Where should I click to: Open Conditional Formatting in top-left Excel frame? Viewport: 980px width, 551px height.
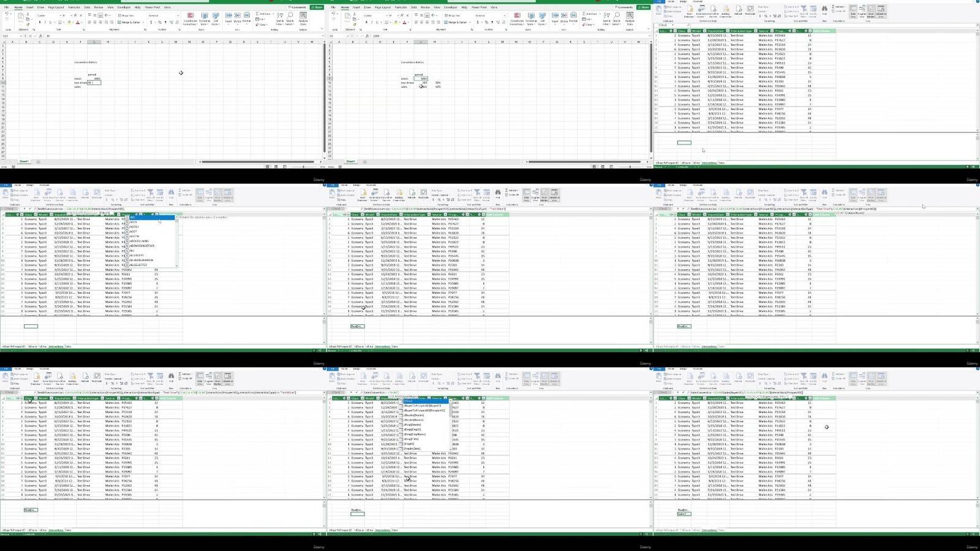(x=190, y=18)
